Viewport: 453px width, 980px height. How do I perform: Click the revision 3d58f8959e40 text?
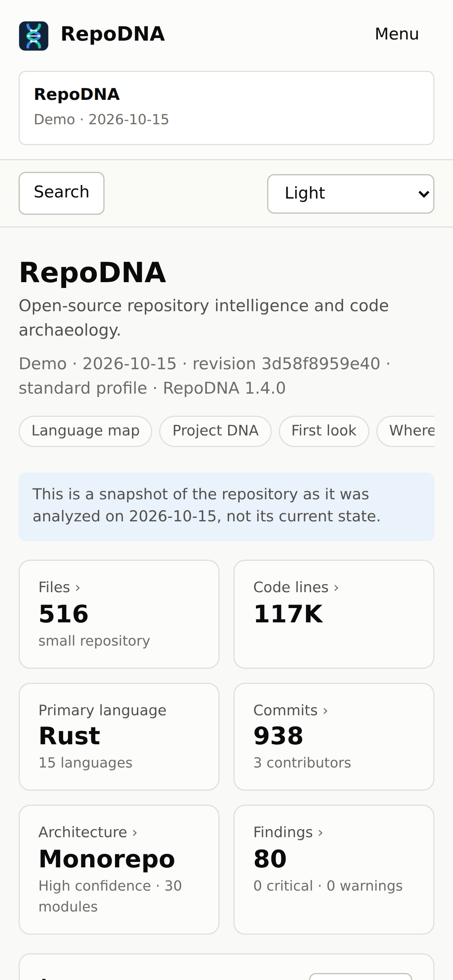click(x=286, y=364)
